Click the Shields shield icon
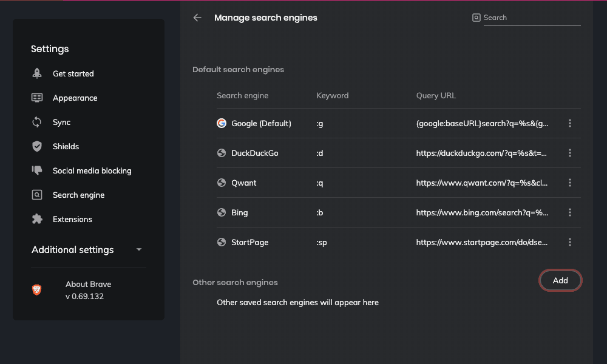This screenshot has height=364, width=607. pyautogui.click(x=37, y=146)
